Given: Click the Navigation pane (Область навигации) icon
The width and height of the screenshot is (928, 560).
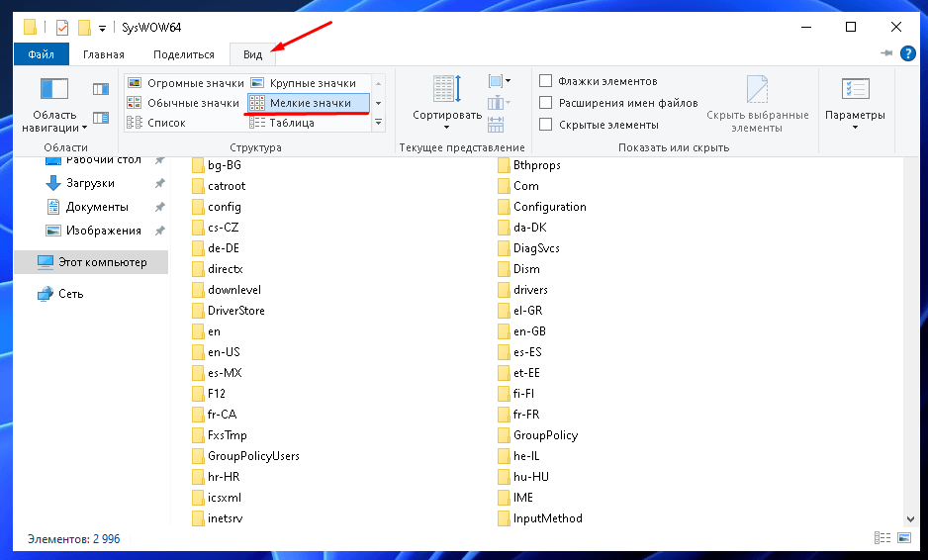Looking at the screenshot, I should point(53,91).
